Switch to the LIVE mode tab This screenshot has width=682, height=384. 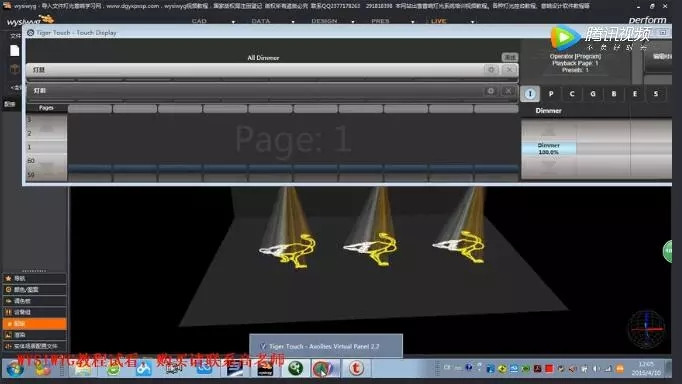point(438,21)
